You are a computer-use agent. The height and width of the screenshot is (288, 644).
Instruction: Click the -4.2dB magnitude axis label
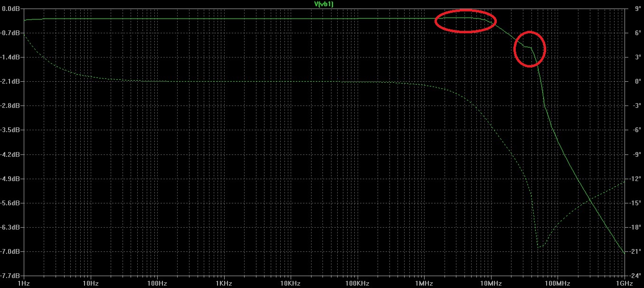pos(10,154)
